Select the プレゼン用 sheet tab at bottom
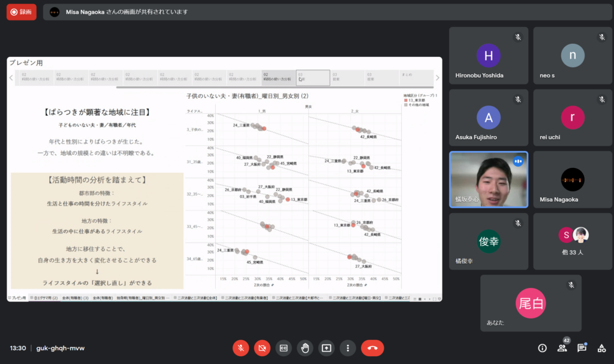Viewport: 614px width, 364px height. [x=17, y=298]
